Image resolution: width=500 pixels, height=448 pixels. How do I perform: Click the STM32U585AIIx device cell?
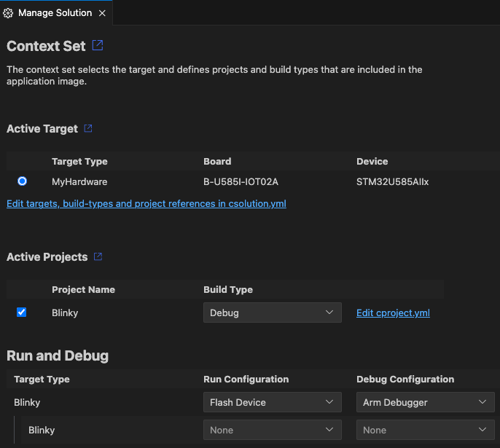coord(392,181)
